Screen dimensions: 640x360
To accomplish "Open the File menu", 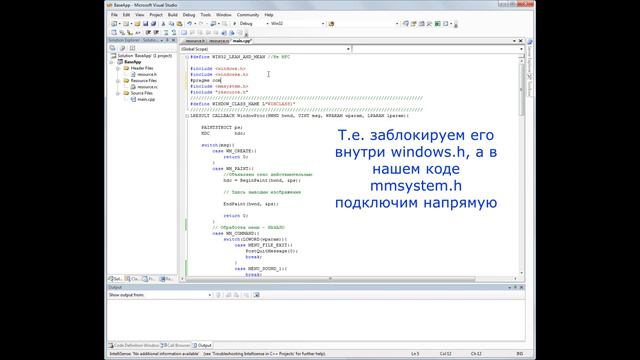I will [114, 15].
